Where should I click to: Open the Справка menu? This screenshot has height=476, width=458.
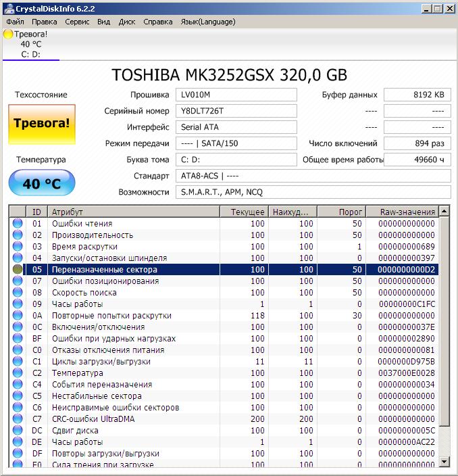[157, 22]
